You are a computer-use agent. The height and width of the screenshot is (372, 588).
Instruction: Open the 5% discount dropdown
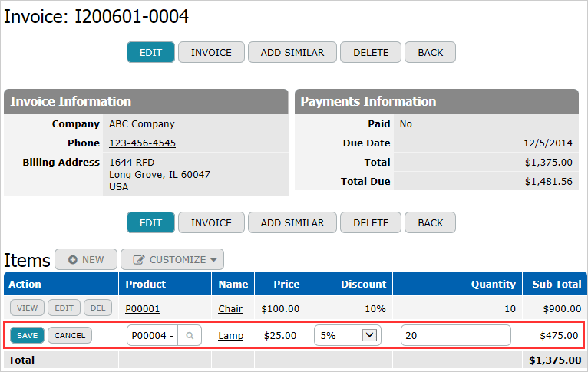pos(348,335)
